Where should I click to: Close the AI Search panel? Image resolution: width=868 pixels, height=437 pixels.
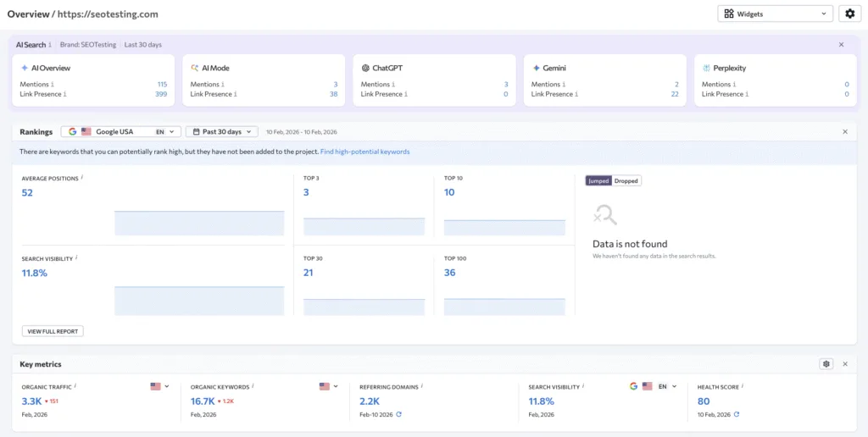[x=842, y=45]
